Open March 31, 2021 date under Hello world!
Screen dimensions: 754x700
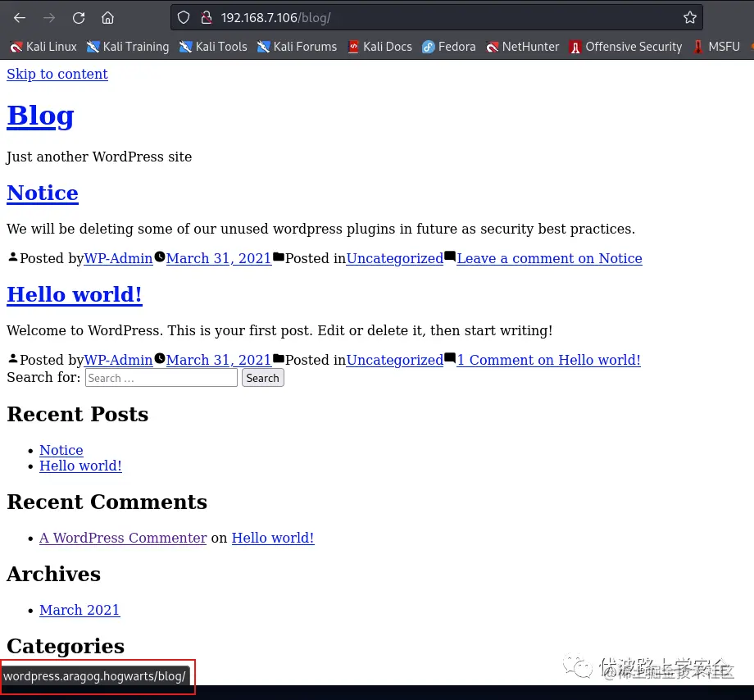click(x=219, y=360)
